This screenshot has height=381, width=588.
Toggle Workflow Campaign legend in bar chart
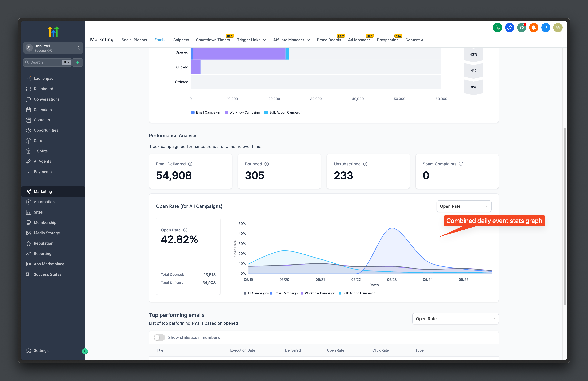point(242,112)
